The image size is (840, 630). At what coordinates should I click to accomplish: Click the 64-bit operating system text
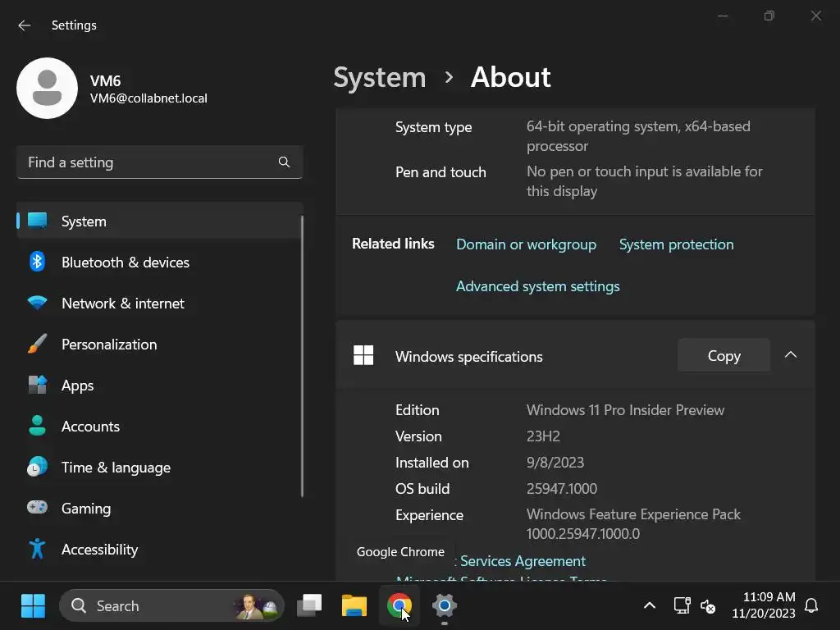pos(638,136)
